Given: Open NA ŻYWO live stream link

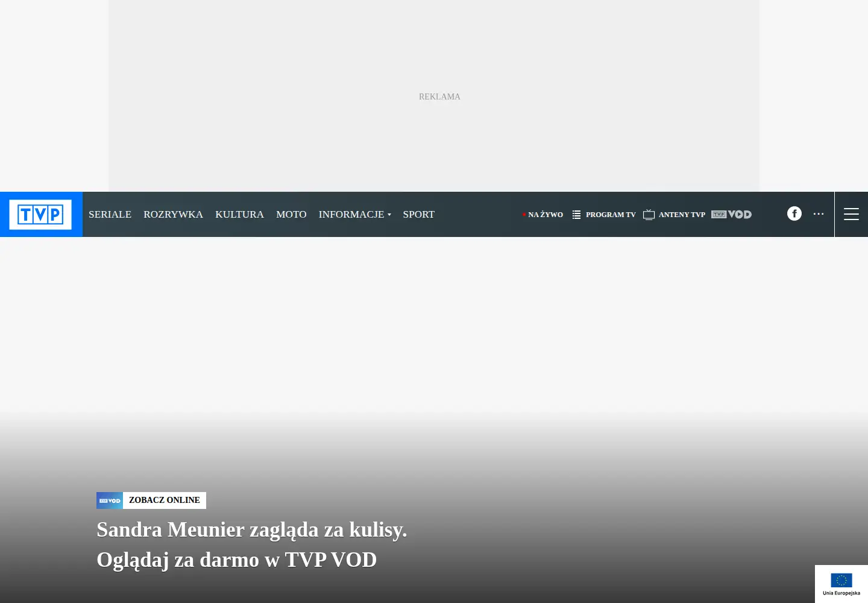Looking at the screenshot, I should (x=543, y=215).
